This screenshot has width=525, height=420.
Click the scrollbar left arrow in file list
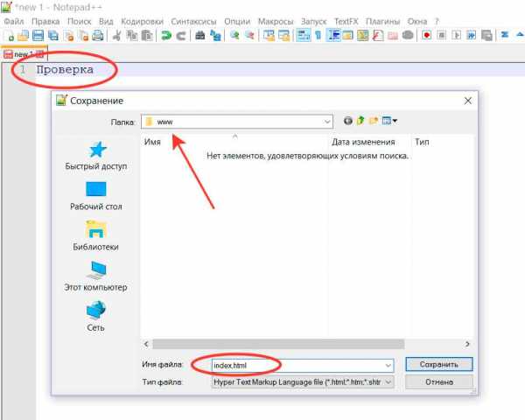pyautogui.click(x=146, y=344)
